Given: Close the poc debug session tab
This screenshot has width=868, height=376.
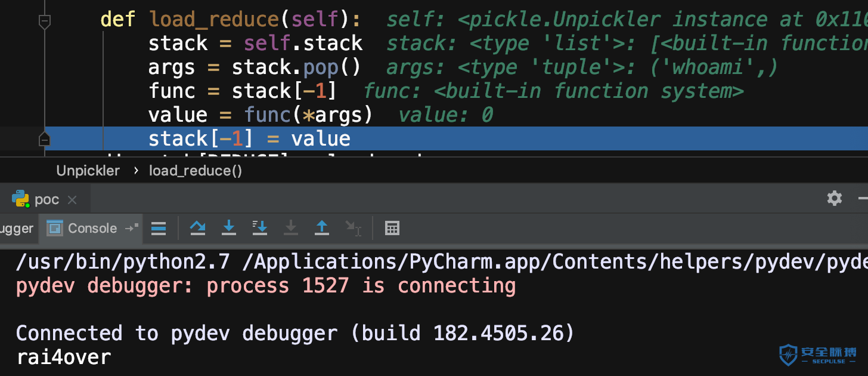Looking at the screenshot, I should [x=72, y=200].
